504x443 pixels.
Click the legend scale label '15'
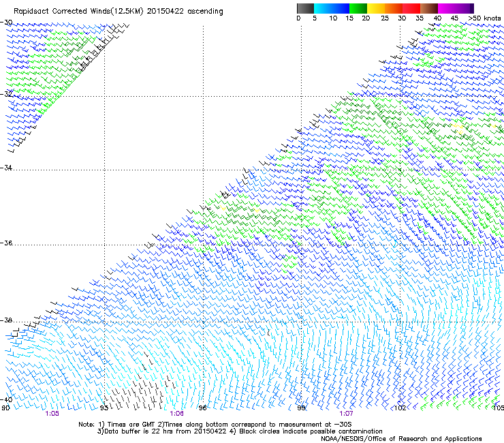(x=349, y=18)
